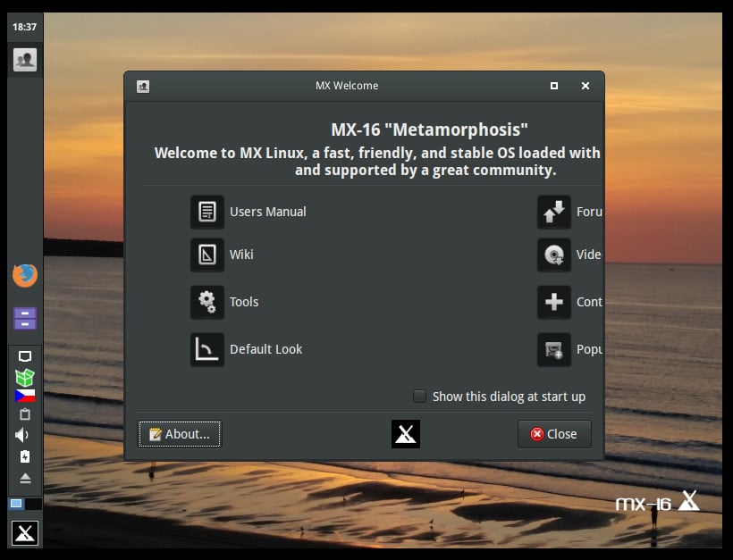Viewport: 733px width, 560px height.
Task: Click the volume speaker tray icon
Action: click(x=22, y=435)
